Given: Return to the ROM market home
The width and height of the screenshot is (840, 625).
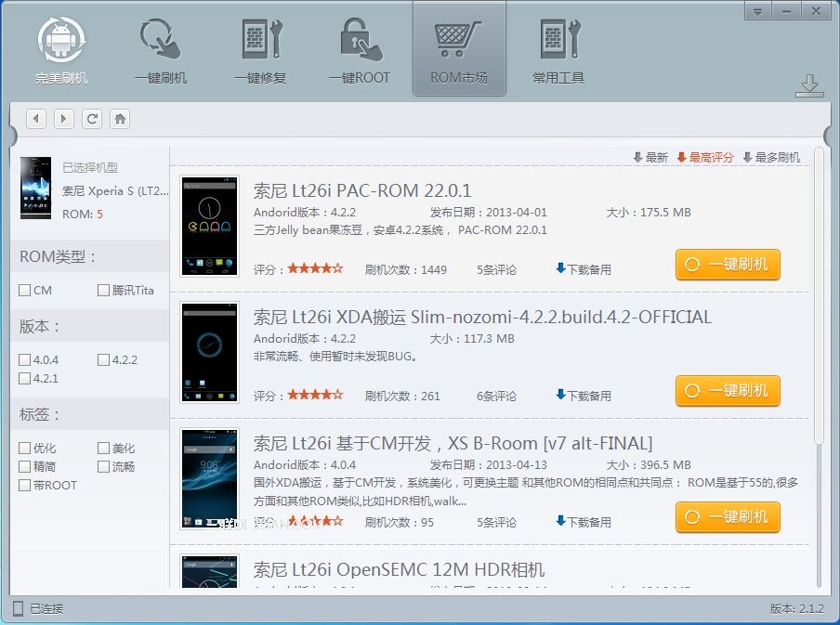Looking at the screenshot, I should tap(120, 118).
